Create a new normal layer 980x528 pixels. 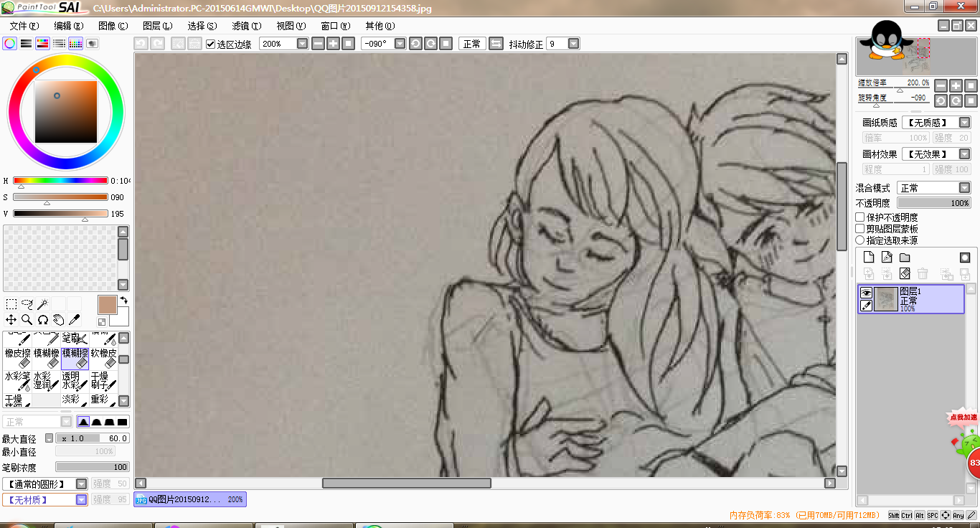click(869, 258)
